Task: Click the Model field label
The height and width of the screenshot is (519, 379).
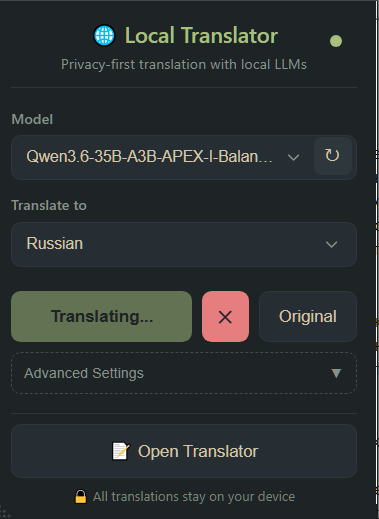Action: pyautogui.click(x=32, y=119)
